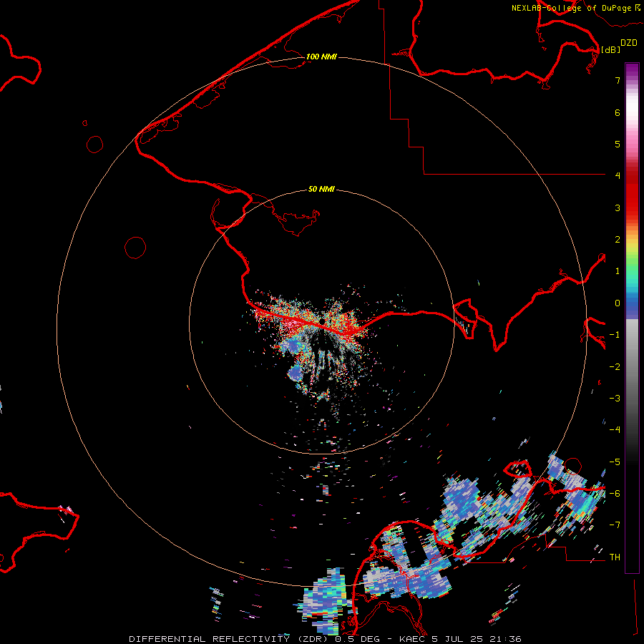Click the 100 NMI range ring label

pyautogui.click(x=321, y=57)
